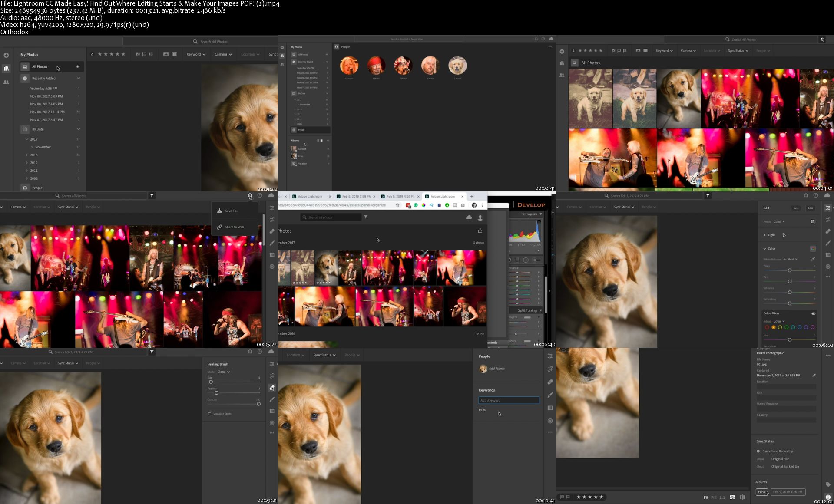834x504 pixels.
Task: Click the Add Photos plus icon in 00:01:20 frame
Action: 6,55
